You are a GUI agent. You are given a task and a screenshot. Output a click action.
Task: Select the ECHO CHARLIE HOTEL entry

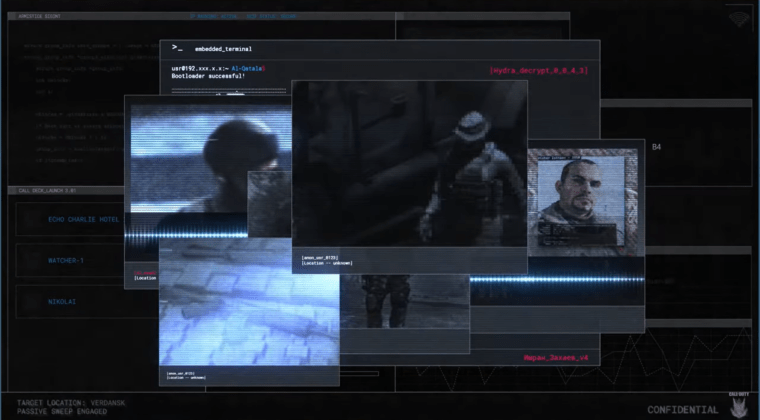point(83,219)
